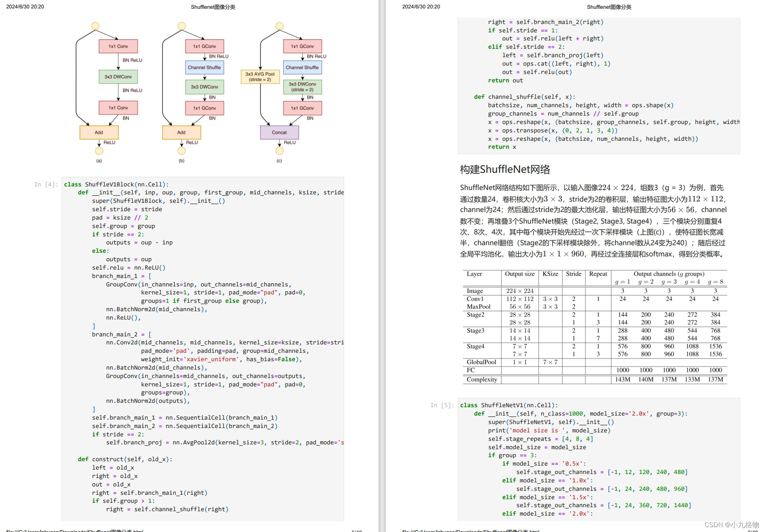Click the Add box in diagram (b)
This screenshot has height=532, width=765.
point(181,132)
